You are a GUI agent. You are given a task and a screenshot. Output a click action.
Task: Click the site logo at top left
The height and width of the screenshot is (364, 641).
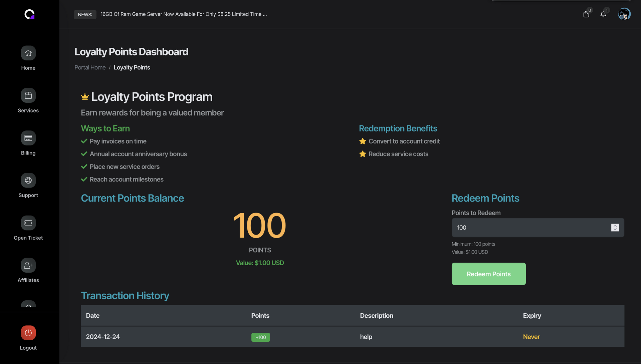(x=29, y=14)
